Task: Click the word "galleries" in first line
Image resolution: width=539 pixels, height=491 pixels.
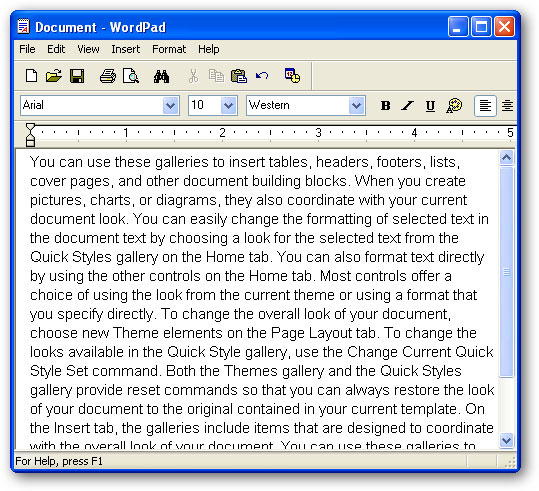Action: (x=182, y=162)
